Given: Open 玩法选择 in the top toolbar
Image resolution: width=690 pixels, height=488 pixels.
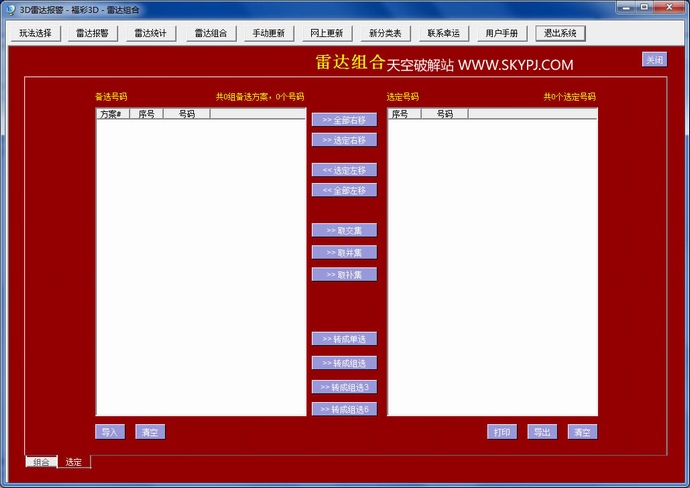Looking at the screenshot, I should [35, 33].
